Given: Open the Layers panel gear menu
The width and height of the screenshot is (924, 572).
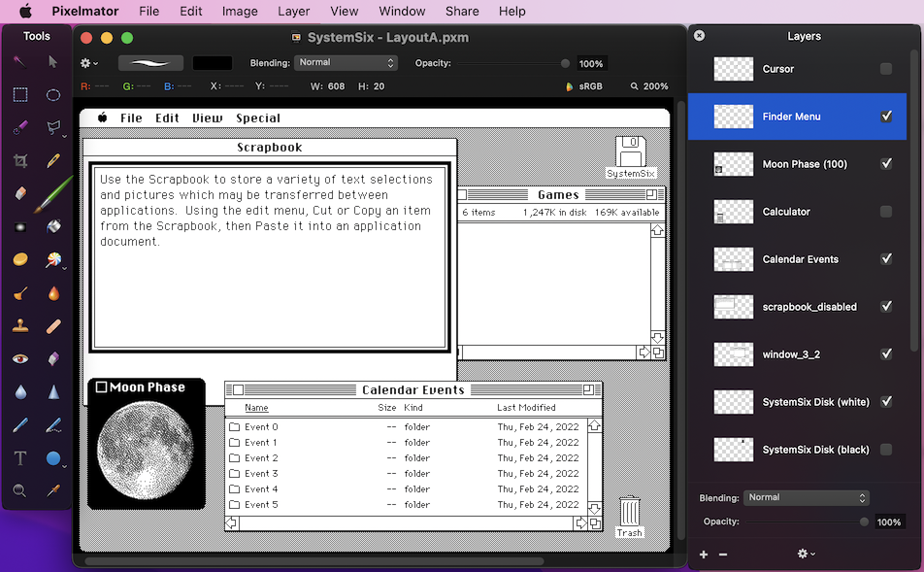Looking at the screenshot, I should click(x=806, y=554).
